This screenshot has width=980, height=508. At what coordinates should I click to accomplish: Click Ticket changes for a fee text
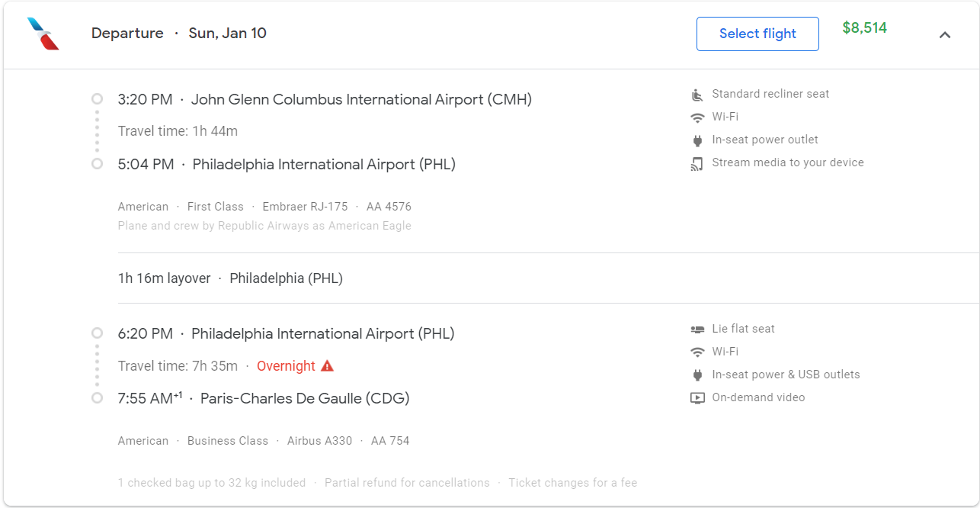572,483
